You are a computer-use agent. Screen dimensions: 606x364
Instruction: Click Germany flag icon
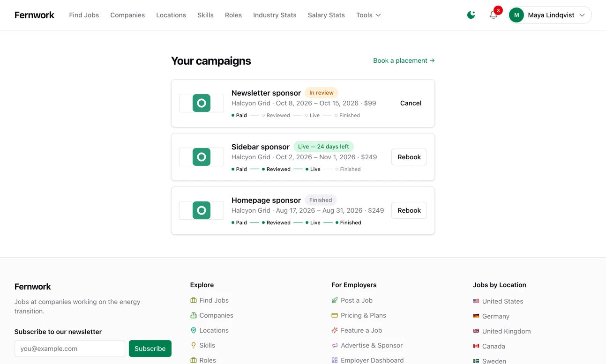[x=476, y=316]
